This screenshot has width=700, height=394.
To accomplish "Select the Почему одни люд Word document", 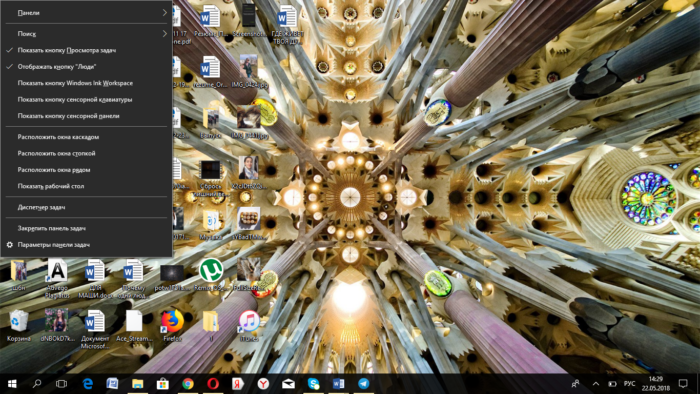I will pyautogui.click(x=133, y=278).
